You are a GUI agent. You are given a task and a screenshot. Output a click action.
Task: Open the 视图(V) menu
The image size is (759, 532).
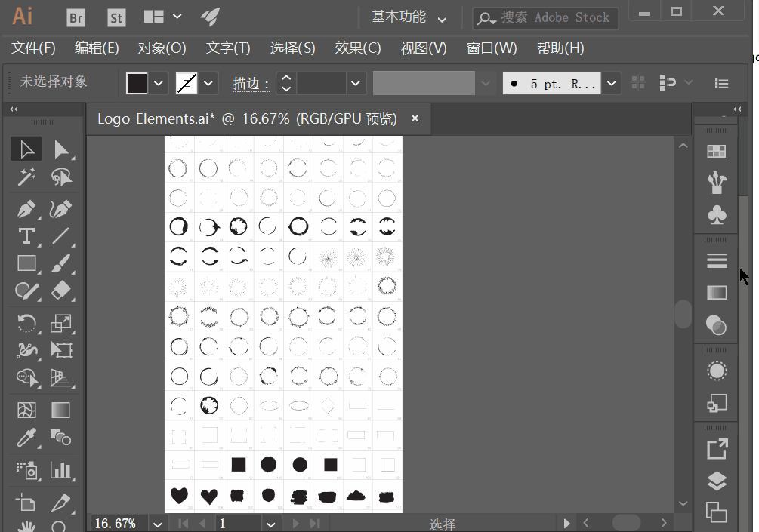(424, 48)
